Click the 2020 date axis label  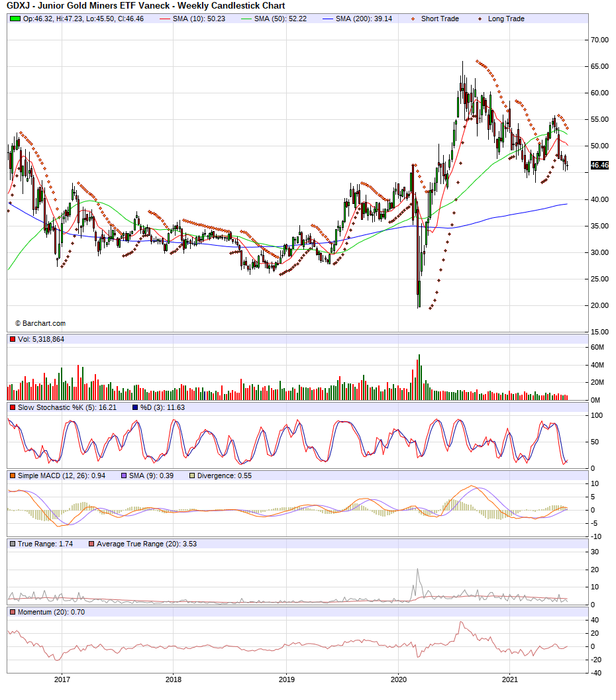399,680
